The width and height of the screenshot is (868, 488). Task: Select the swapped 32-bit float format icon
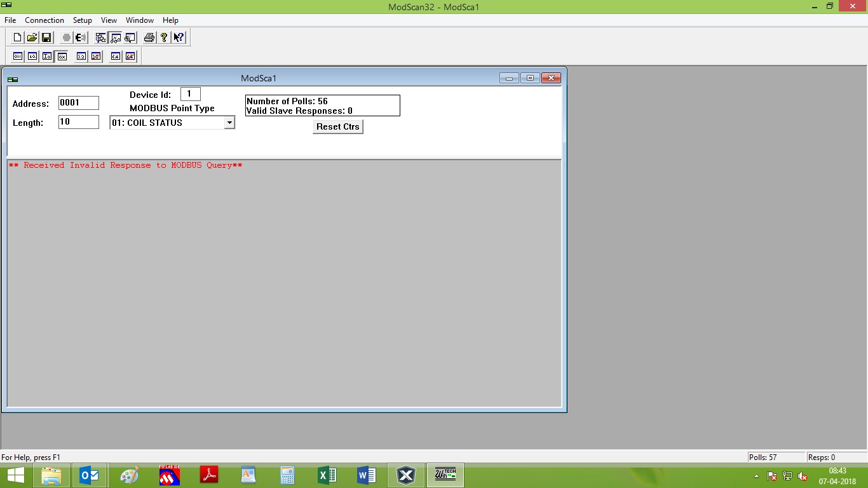coord(96,57)
